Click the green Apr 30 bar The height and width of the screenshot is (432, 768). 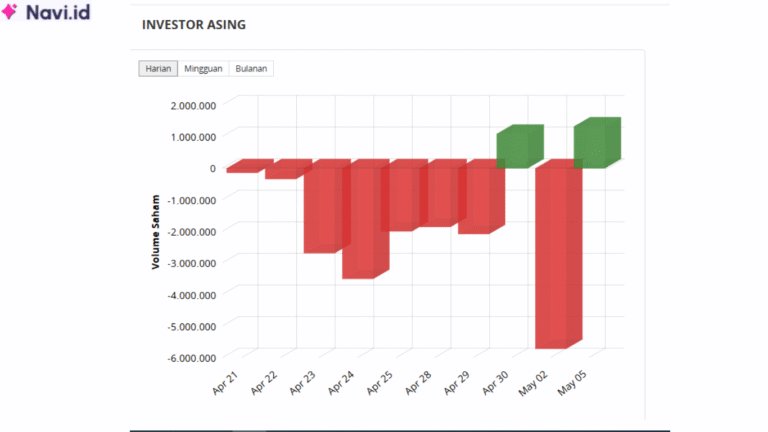point(517,148)
